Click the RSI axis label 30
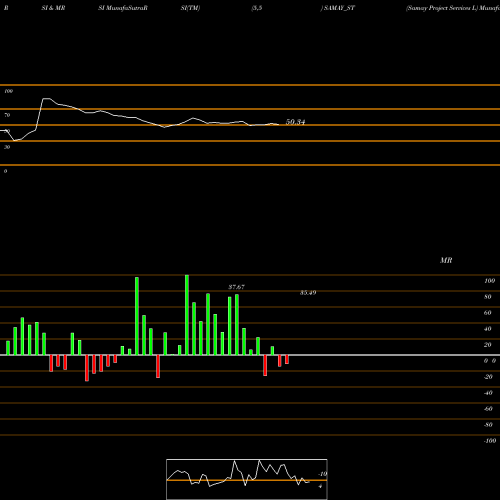Screen dimensions: 500x500 (7, 147)
